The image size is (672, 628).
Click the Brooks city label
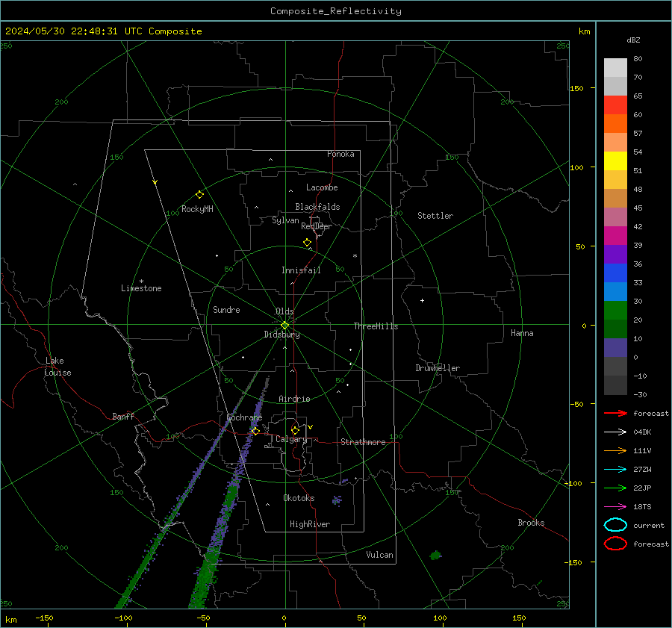(x=531, y=523)
